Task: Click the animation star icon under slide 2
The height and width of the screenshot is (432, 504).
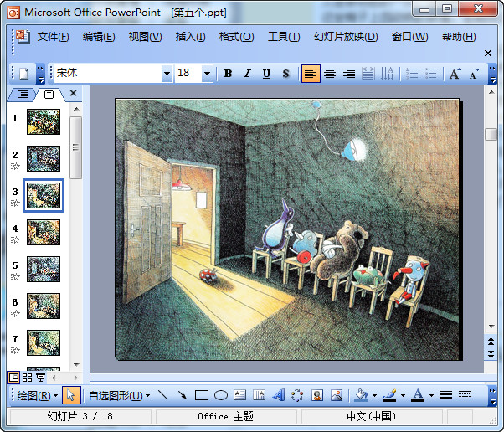Action: pos(15,166)
